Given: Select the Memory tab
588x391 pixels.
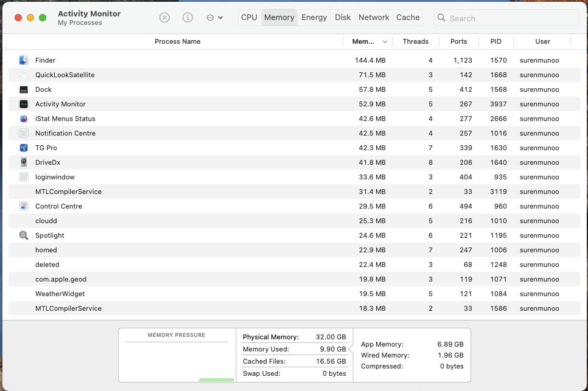Looking at the screenshot, I should 279,18.
